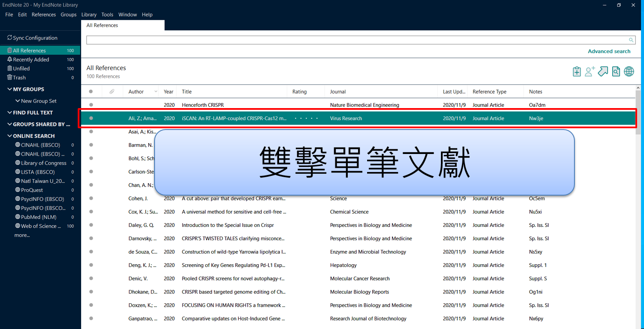644x329 pixels.
Task: Click the Find Full Text document-magnifier icon
Action: coord(616,72)
